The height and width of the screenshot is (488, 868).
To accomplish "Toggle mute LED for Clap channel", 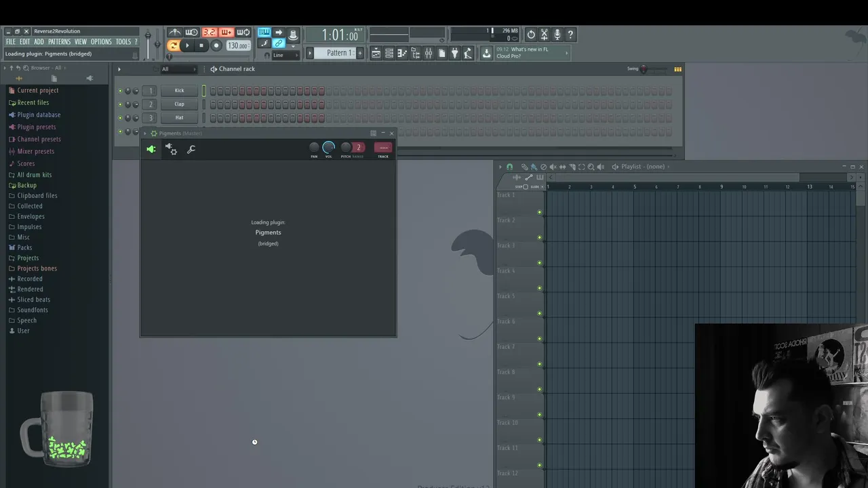I will [120, 104].
